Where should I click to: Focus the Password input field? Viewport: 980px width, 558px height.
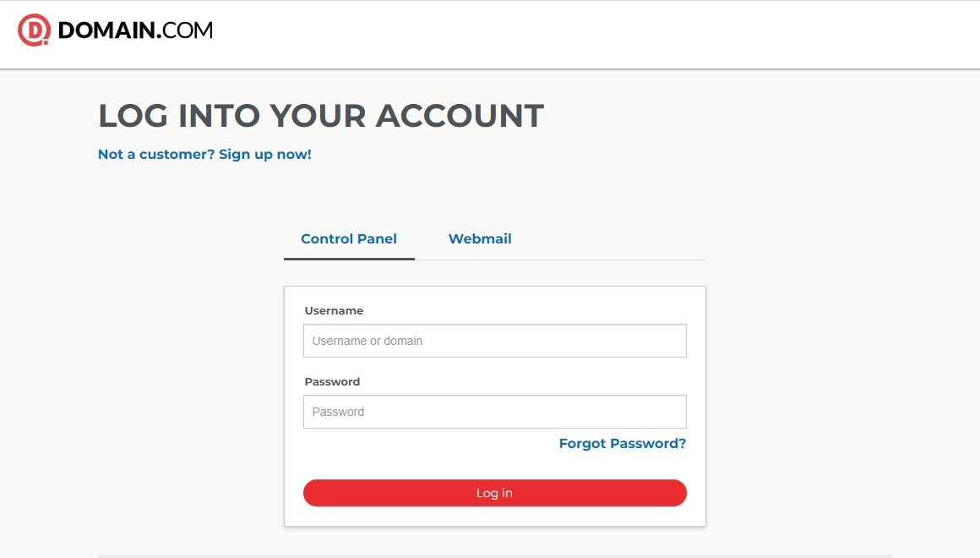click(x=494, y=412)
